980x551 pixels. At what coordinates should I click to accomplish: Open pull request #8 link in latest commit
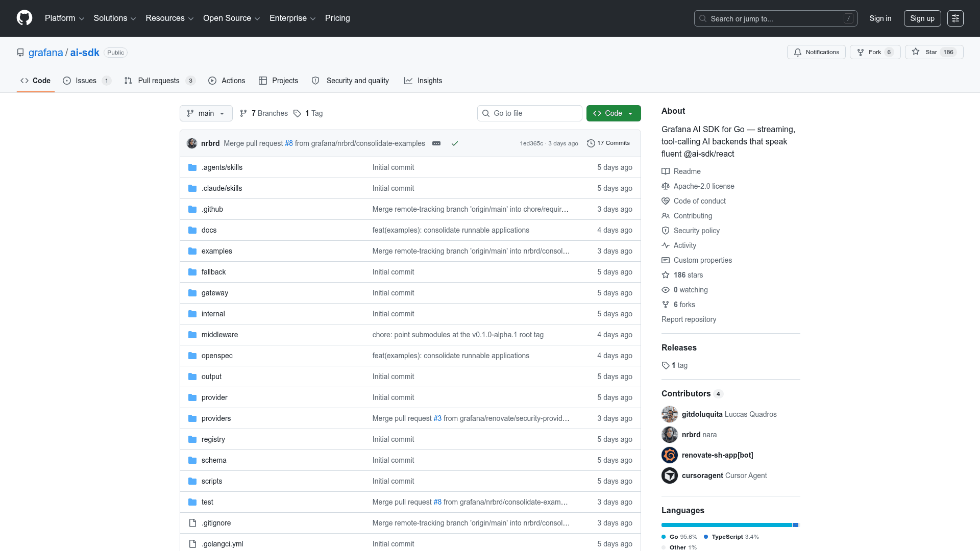coord(289,143)
